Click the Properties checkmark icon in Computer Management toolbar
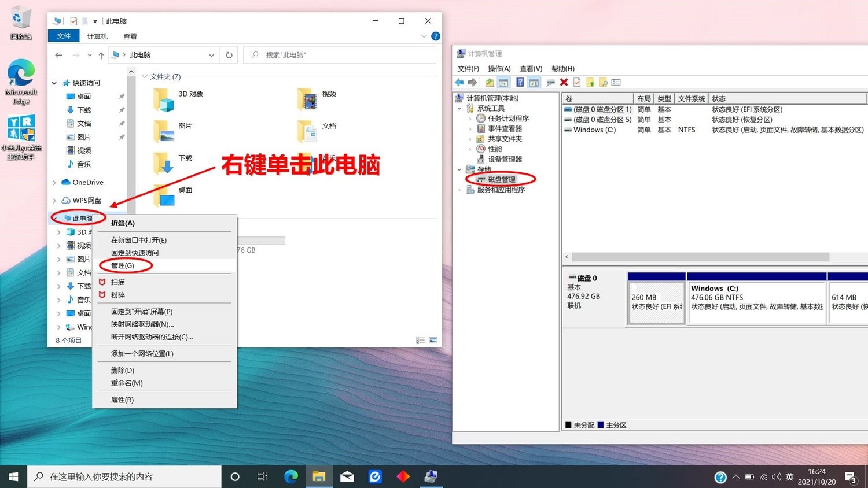The height and width of the screenshot is (488, 868). tap(577, 82)
